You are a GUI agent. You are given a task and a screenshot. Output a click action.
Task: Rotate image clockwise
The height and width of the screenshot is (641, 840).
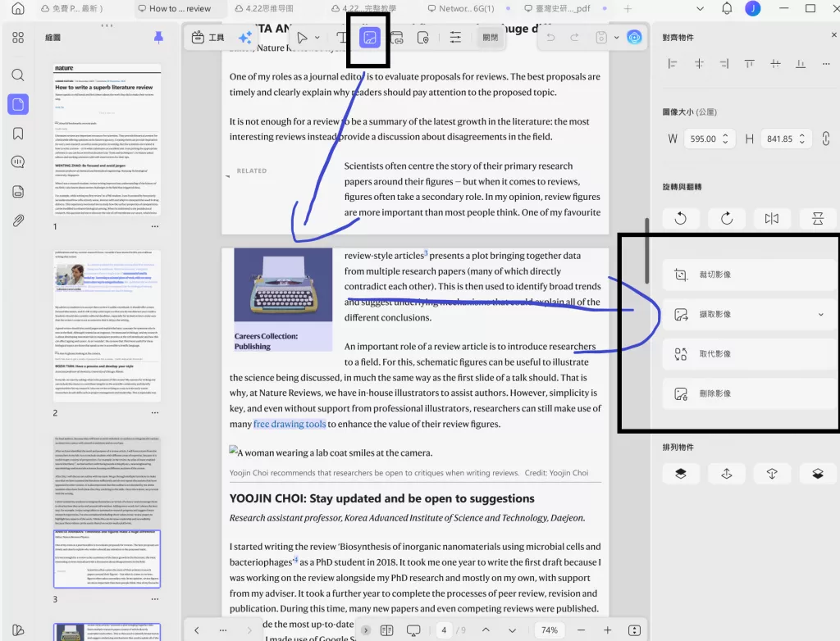click(x=727, y=218)
